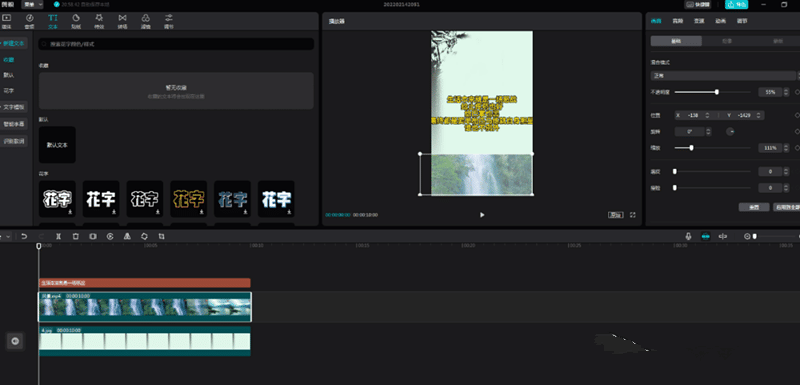Click the teal Export button
Viewport: 800px width, 385px height.
[736, 4]
